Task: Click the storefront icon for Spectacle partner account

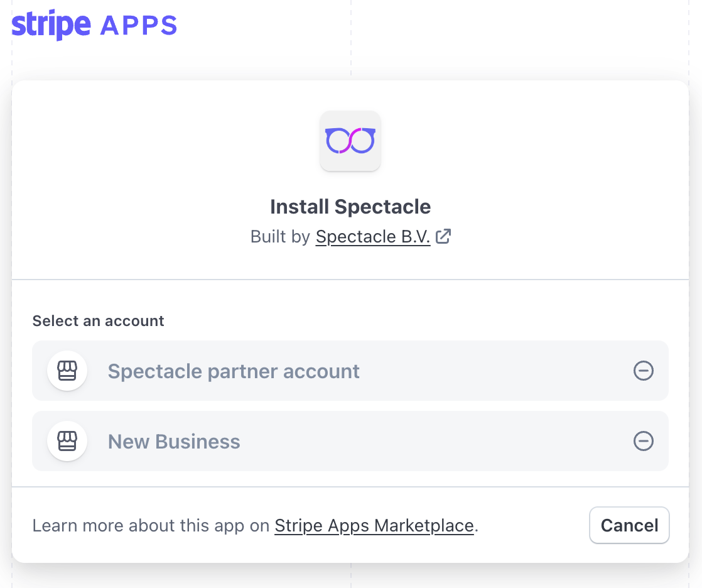Action: pyautogui.click(x=67, y=371)
